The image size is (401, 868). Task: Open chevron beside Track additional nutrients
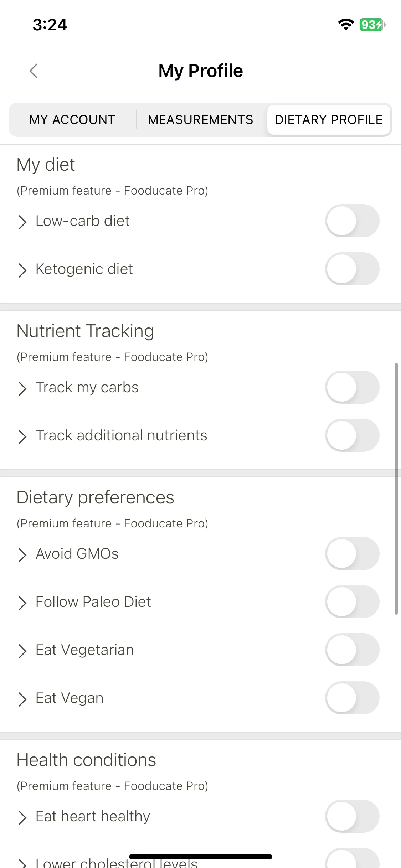tap(22, 436)
